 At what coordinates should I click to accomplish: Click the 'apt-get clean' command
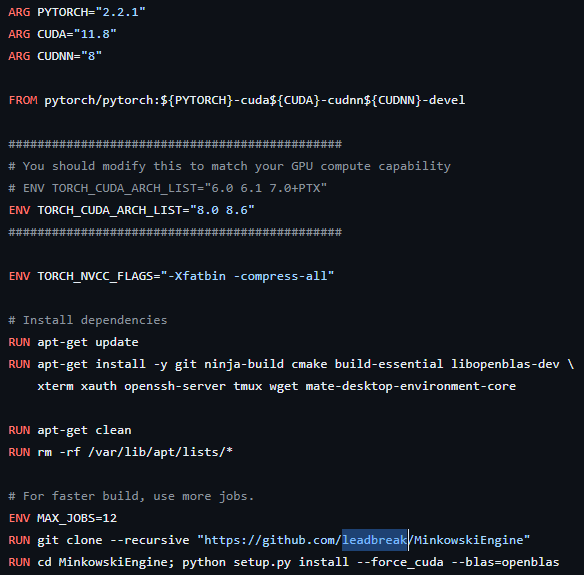pos(84,430)
